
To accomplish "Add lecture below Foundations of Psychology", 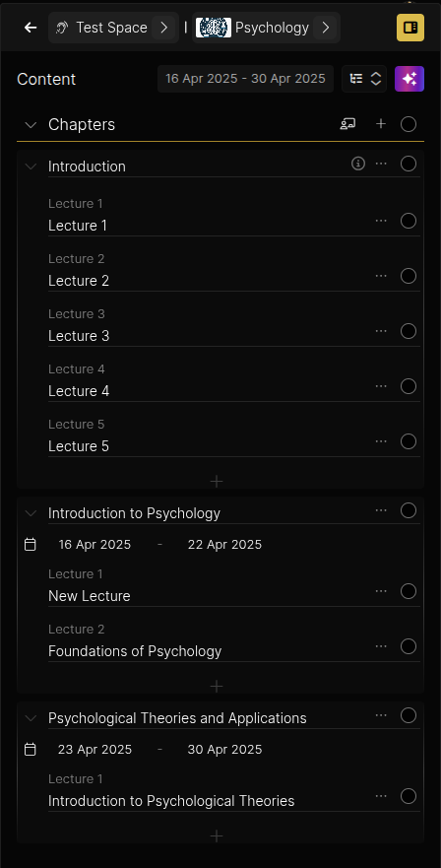I will [x=217, y=687].
